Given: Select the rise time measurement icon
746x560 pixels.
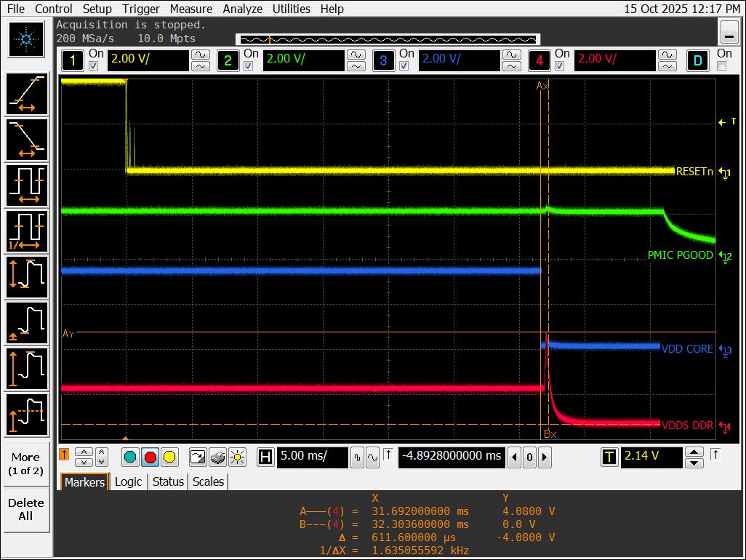Looking at the screenshot, I should click(x=27, y=94).
